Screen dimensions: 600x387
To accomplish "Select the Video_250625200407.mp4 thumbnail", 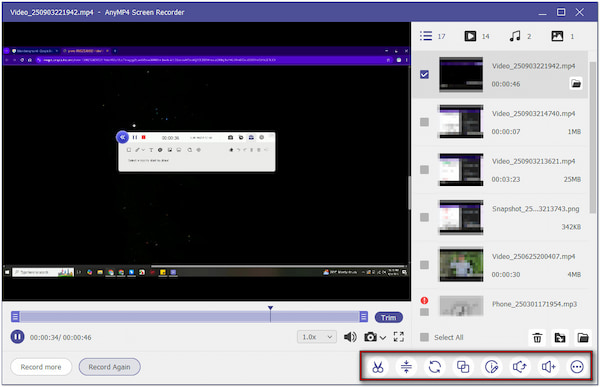I will 461,265.
